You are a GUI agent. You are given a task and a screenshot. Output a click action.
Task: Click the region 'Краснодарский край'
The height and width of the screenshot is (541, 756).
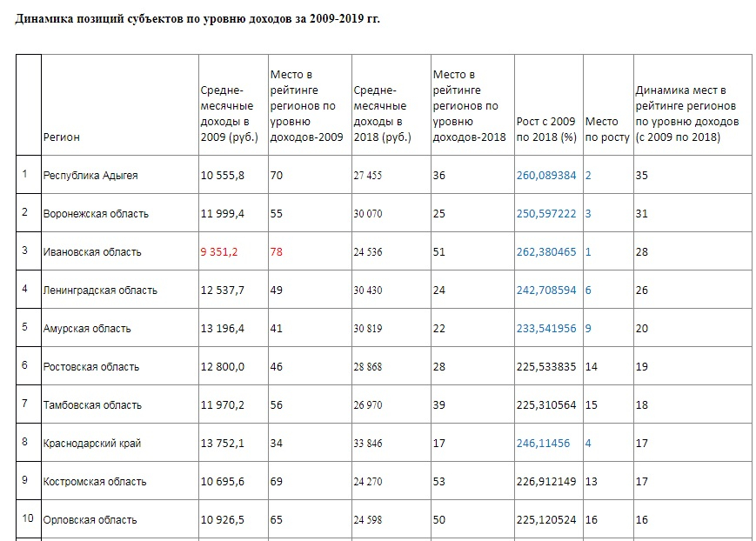92,443
